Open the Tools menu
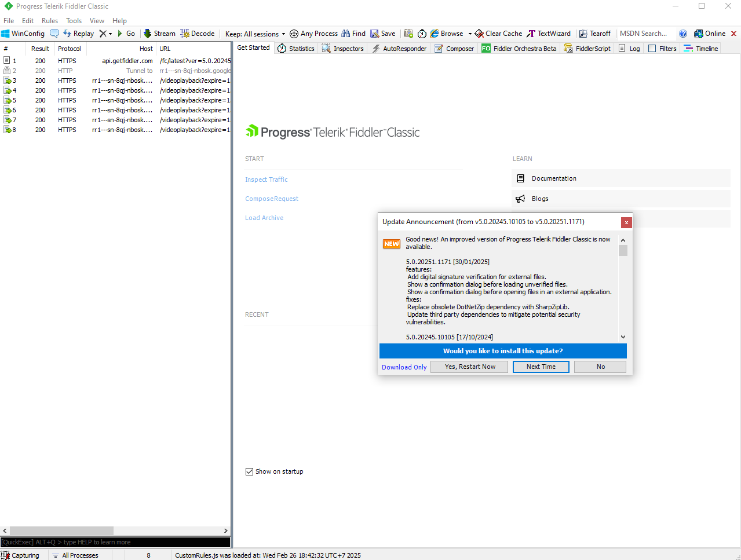Image resolution: width=741 pixels, height=560 pixels. 74,20
